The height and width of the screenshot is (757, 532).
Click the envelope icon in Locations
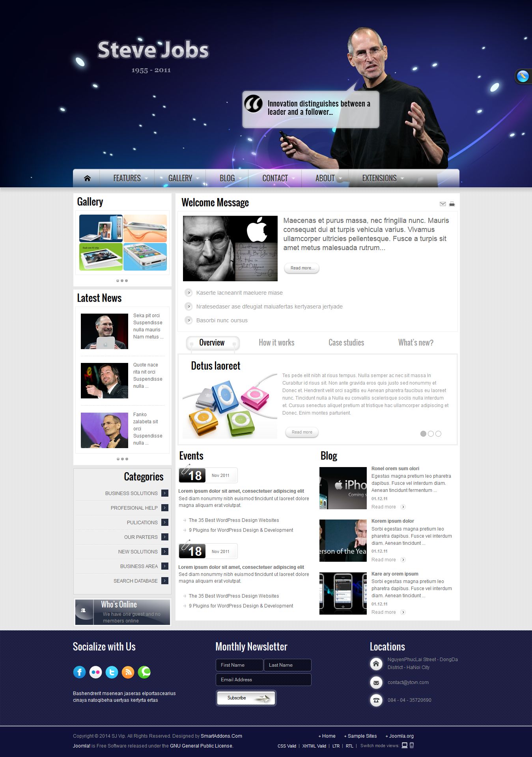point(376,682)
